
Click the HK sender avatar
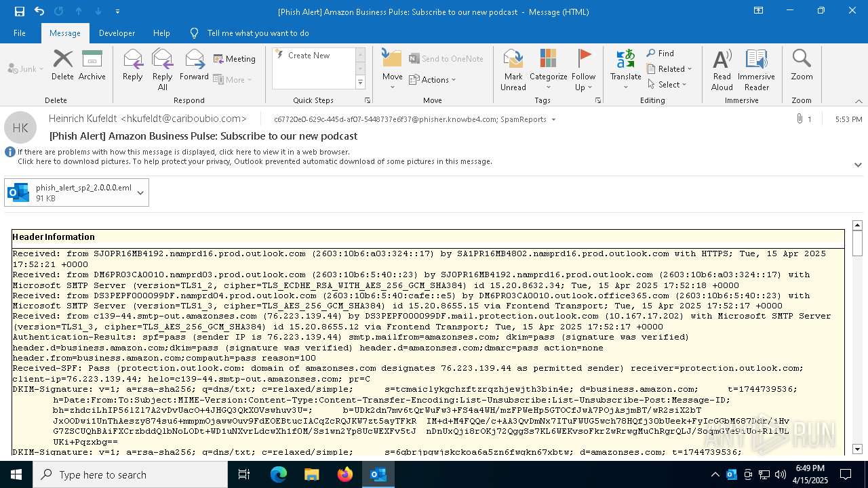[20, 127]
